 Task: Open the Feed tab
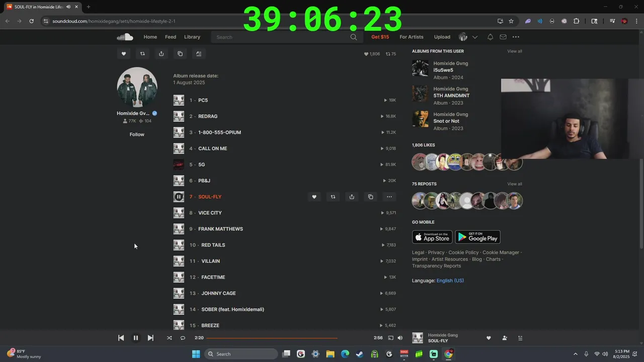(171, 37)
